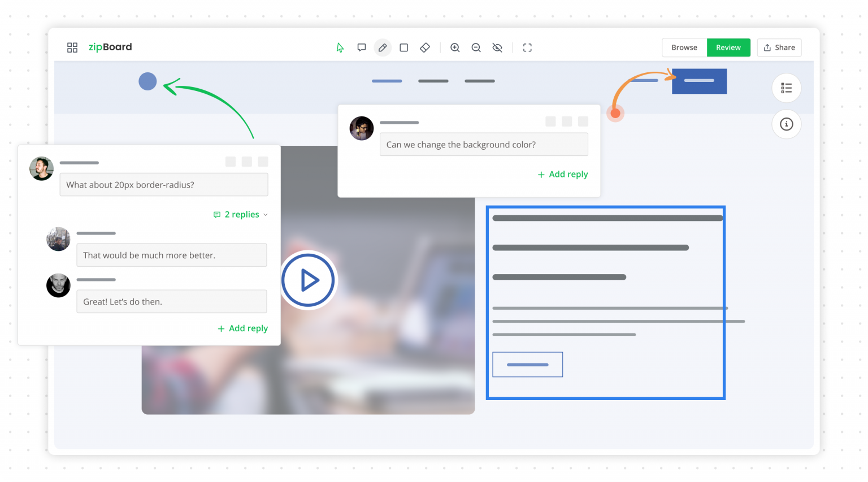
Task: Open the Share dialog
Action: pos(779,47)
